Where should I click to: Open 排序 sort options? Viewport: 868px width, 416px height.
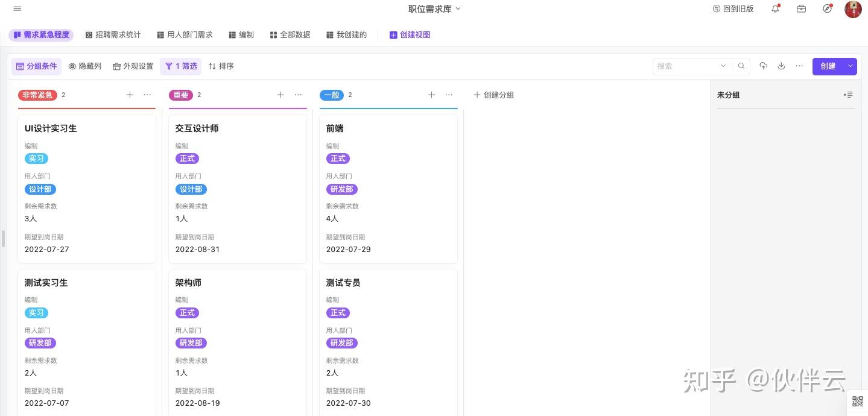pos(221,66)
